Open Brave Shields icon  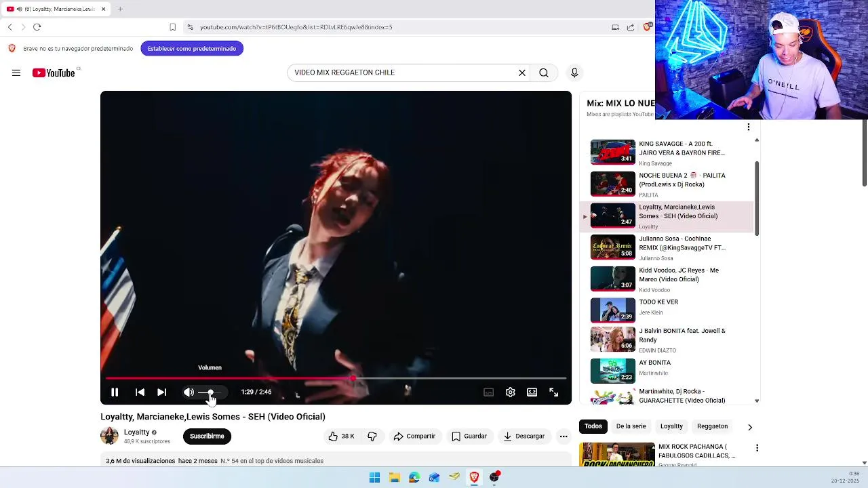(x=648, y=26)
